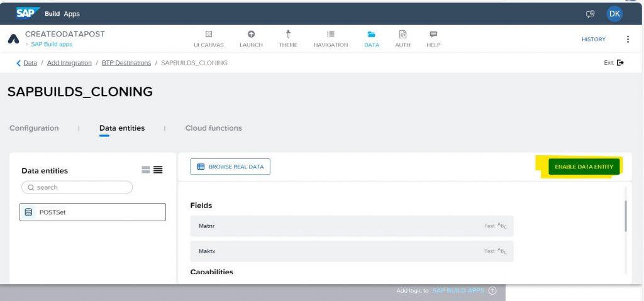Image resolution: width=644 pixels, height=301 pixels.
Task: Click the SAP logo in header
Action: click(x=28, y=13)
